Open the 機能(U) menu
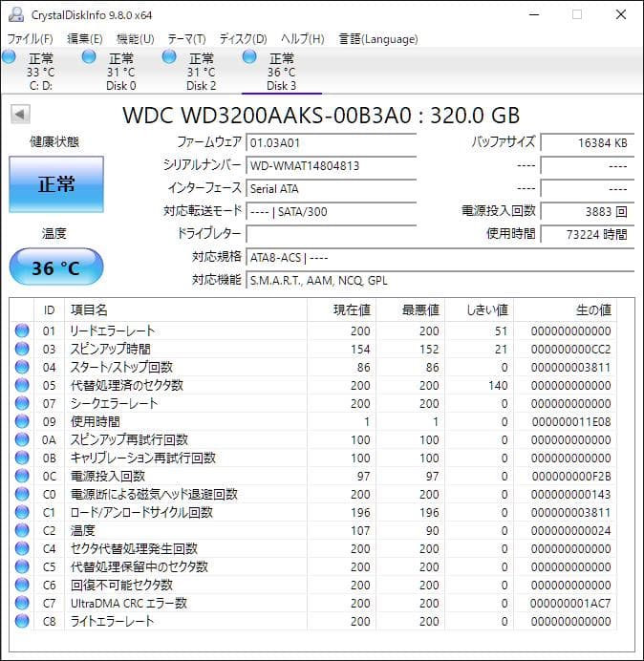This screenshot has height=661, width=644. 136,39
